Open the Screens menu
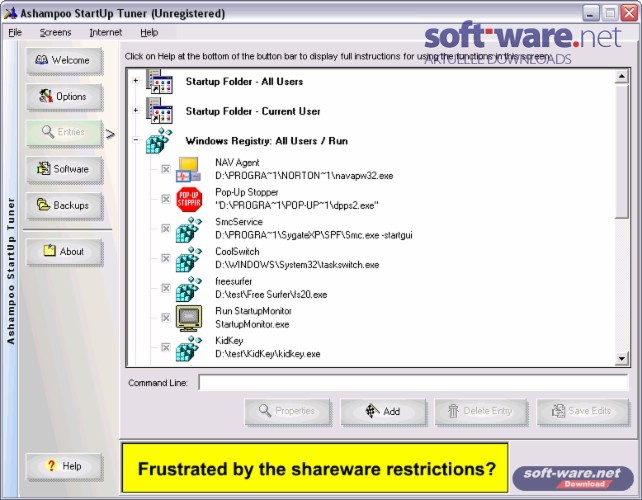Screen dimensions: 642x500 55,32
